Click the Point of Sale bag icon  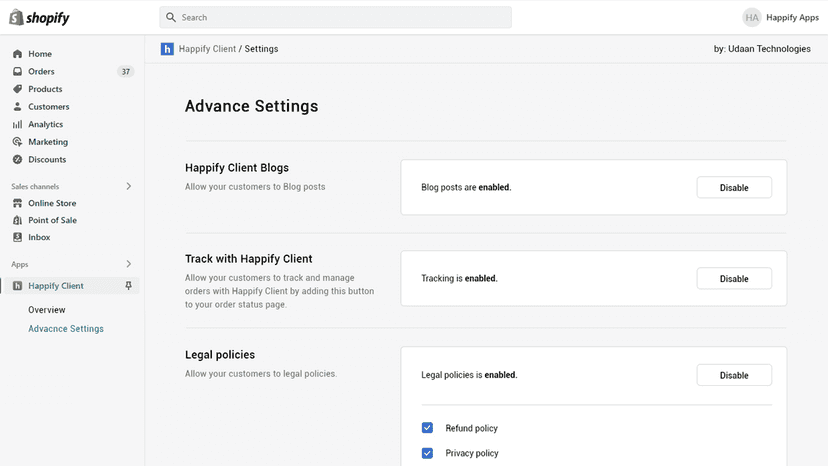(17, 220)
